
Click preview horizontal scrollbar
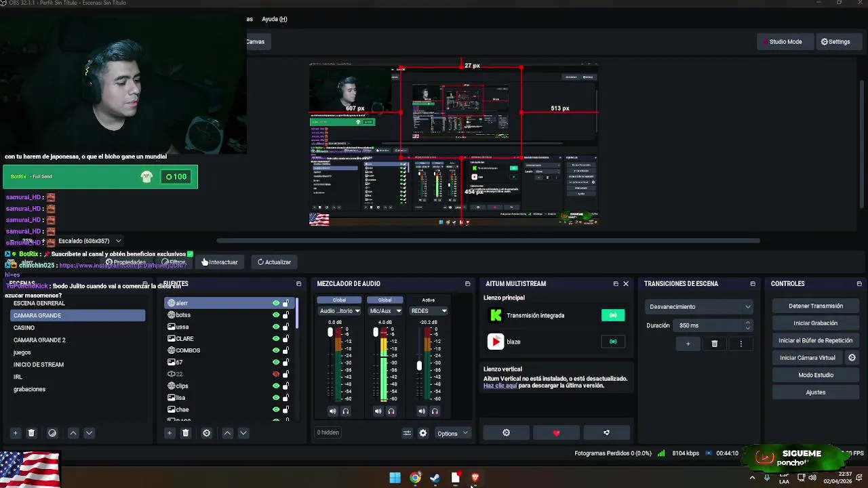pyautogui.click(x=488, y=241)
